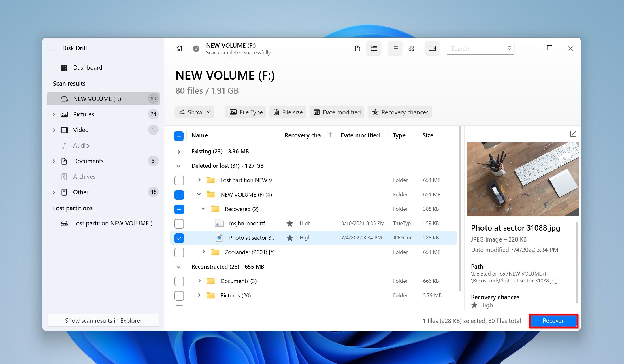Toggle the preview panel icon
This screenshot has width=624, height=364.
click(432, 48)
